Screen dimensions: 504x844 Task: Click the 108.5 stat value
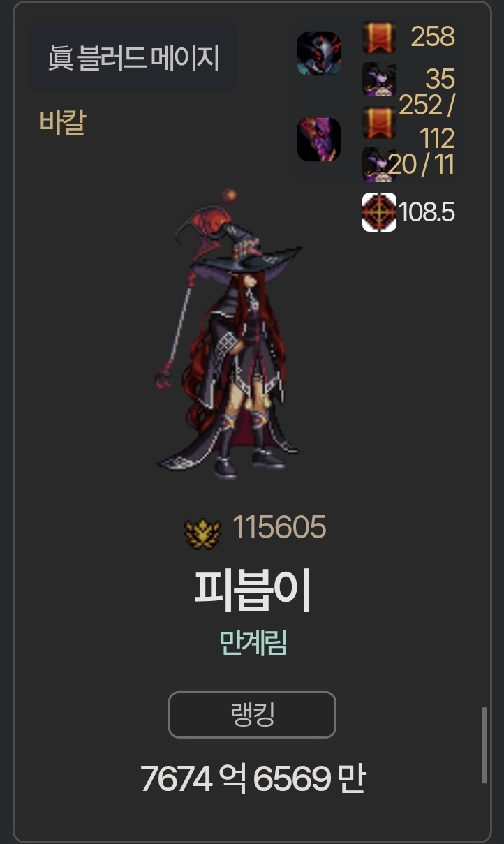tap(427, 212)
